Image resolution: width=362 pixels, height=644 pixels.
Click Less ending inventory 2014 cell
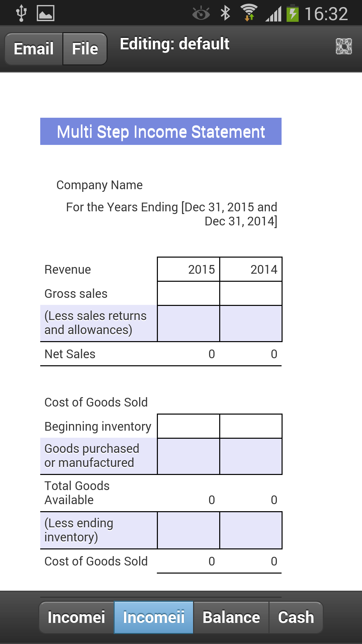pos(251,530)
